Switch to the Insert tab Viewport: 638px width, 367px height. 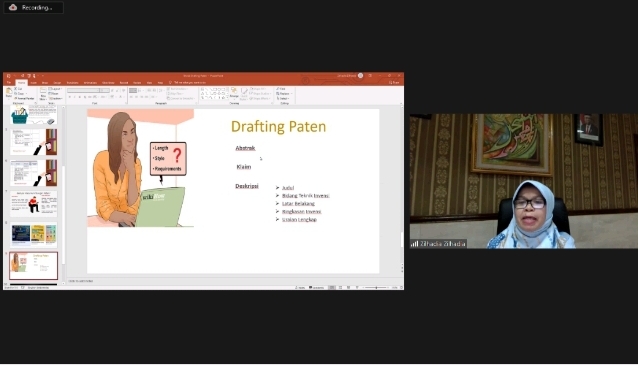click(34, 83)
